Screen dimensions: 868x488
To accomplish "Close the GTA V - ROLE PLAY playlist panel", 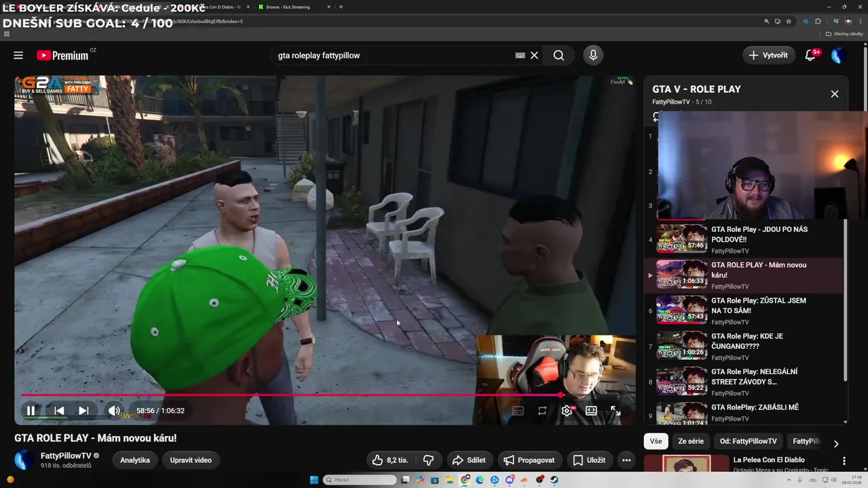I will pyautogui.click(x=835, y=94).
